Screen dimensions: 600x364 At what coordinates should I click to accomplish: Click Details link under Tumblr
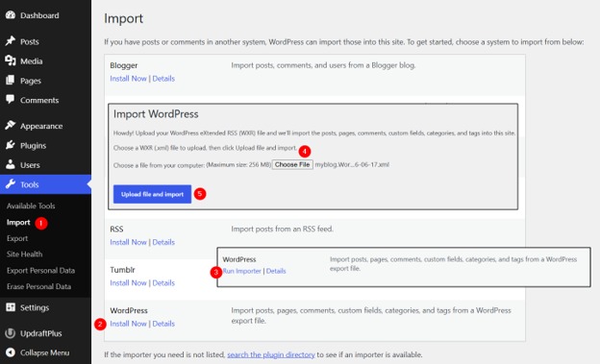[x=163, y=283]
